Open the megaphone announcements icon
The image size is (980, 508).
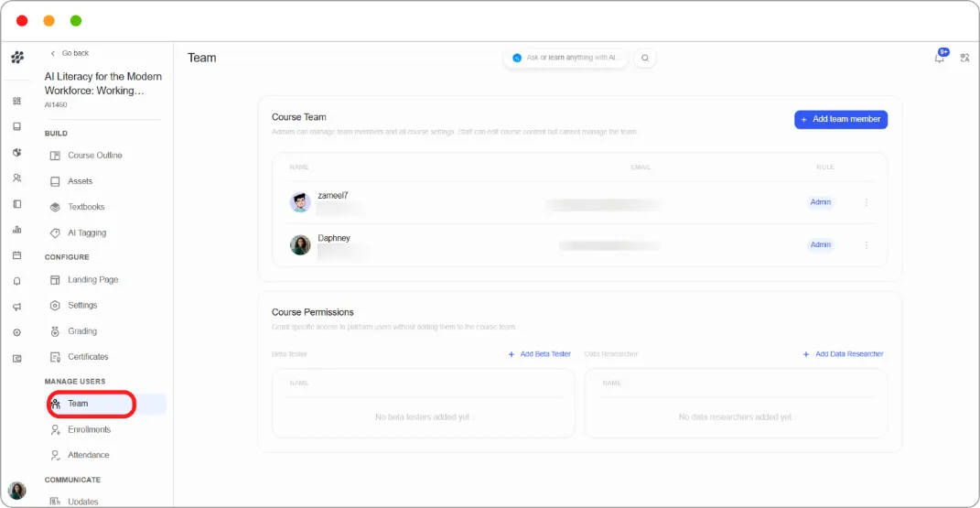16,307
